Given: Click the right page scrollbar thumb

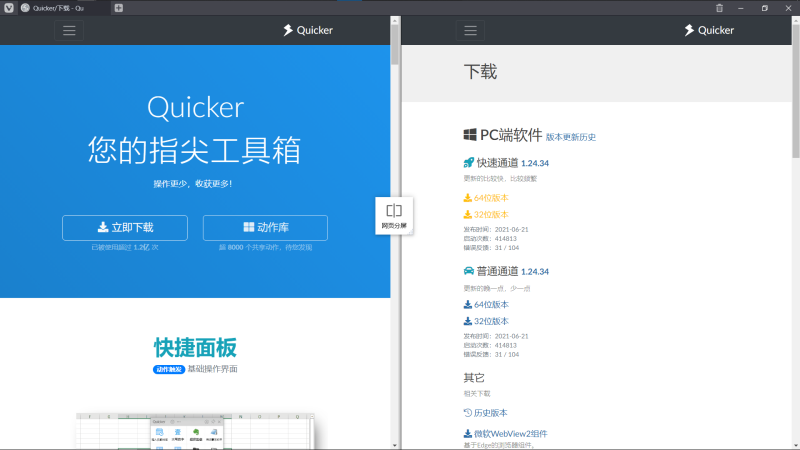Looking at the screenshot, I should pyautogui.click(x=796, y=91).
